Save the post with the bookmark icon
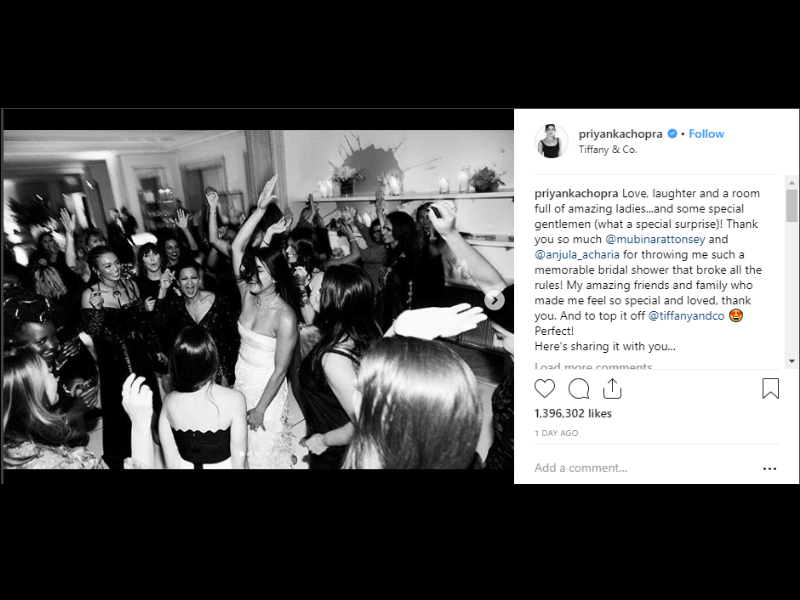800x600 pixels. point(770,388)
